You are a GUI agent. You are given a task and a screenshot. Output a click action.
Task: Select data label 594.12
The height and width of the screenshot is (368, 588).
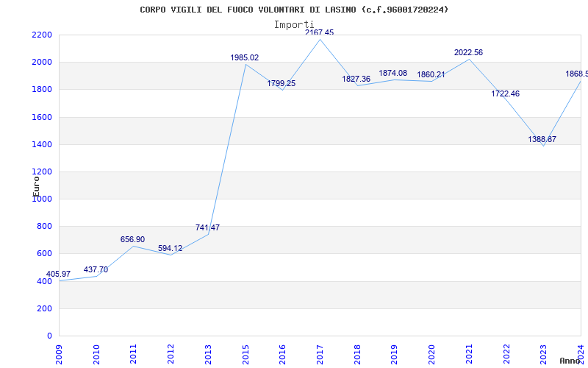[170, 248]
